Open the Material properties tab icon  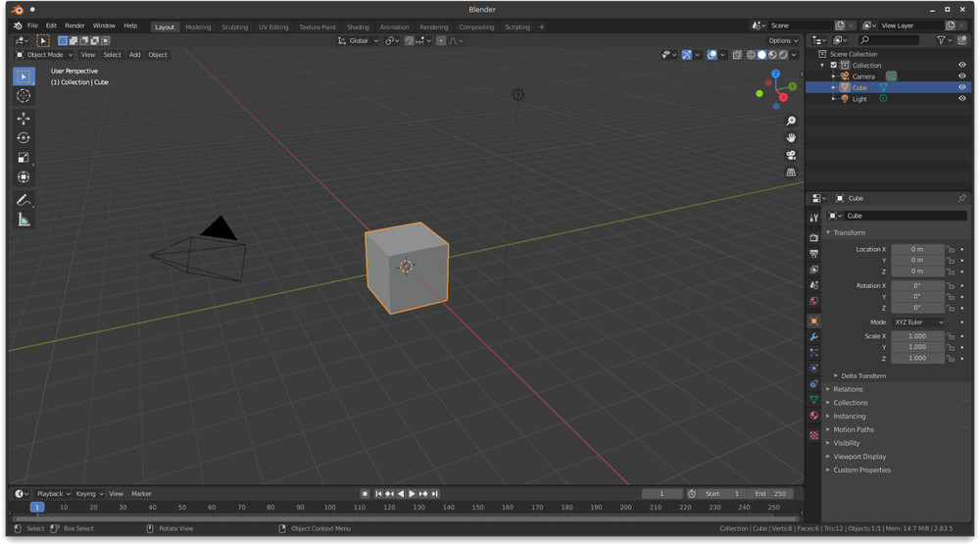coord(813,416)
